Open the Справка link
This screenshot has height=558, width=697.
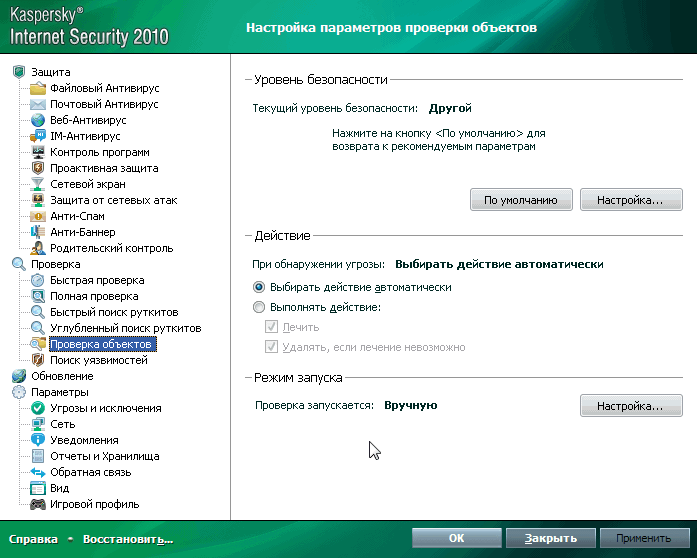click(33, 539)
